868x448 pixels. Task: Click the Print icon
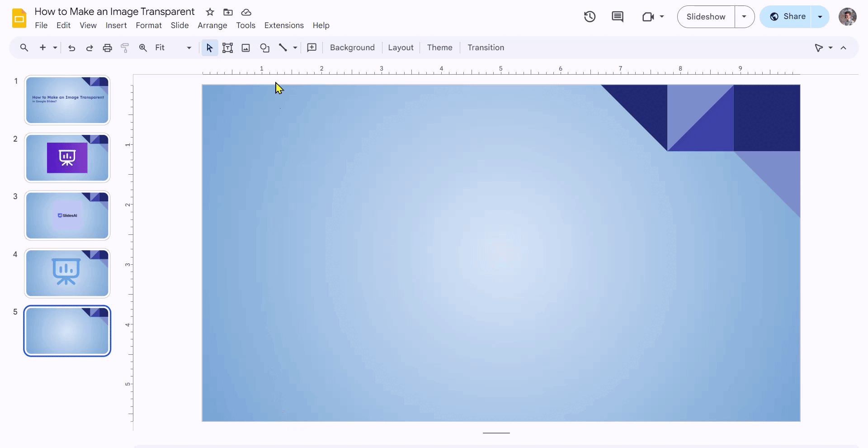click(x=107, y=48)
